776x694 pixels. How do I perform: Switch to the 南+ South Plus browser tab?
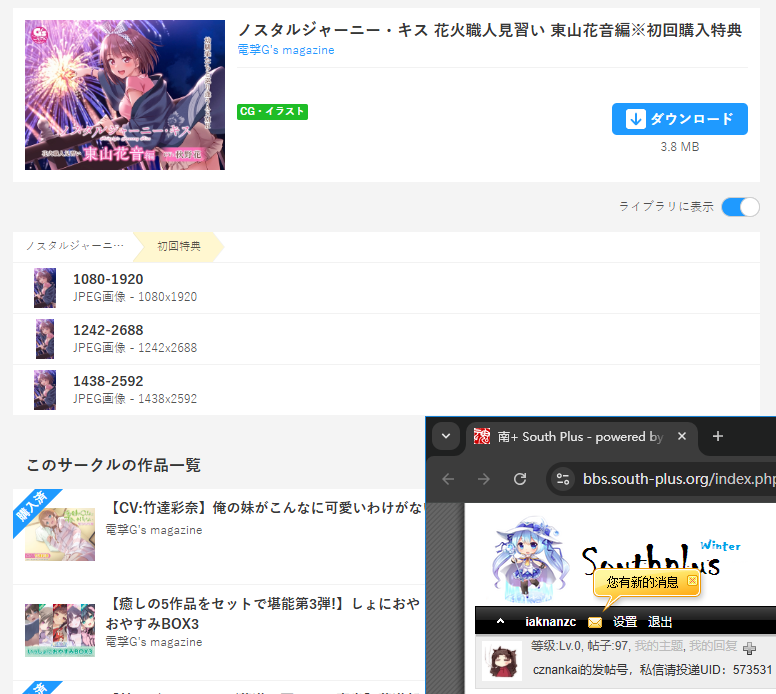(x=580, y=437)
